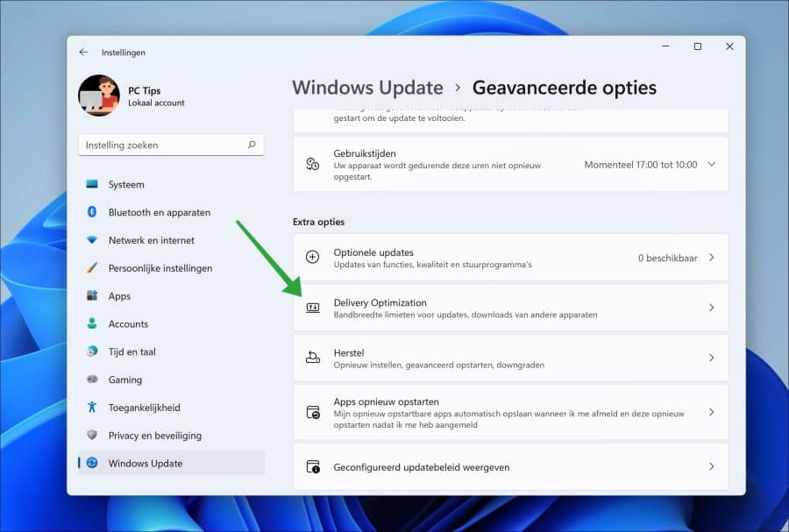Open Geconfigureerd updatebeleid chevron
Viewport: 789px width, 532px height.
click(712, 466)
